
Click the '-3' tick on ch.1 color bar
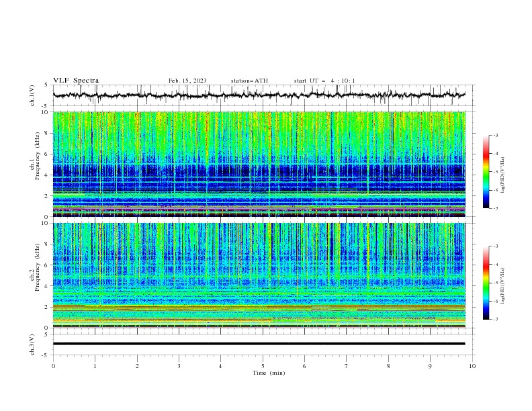click(495, 135)
